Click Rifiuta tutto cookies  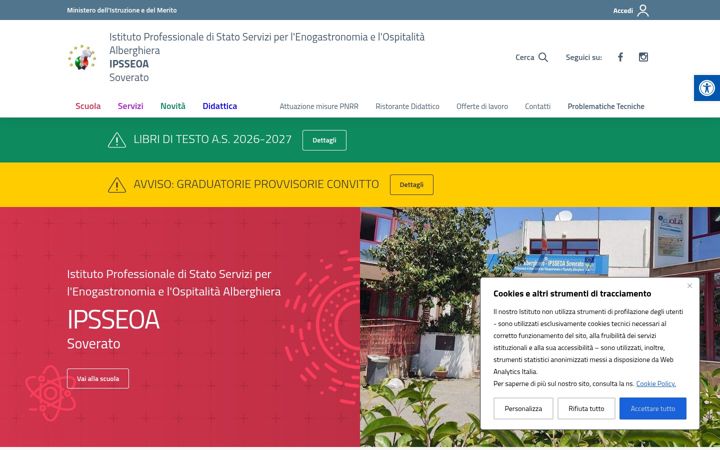[586, 409]
